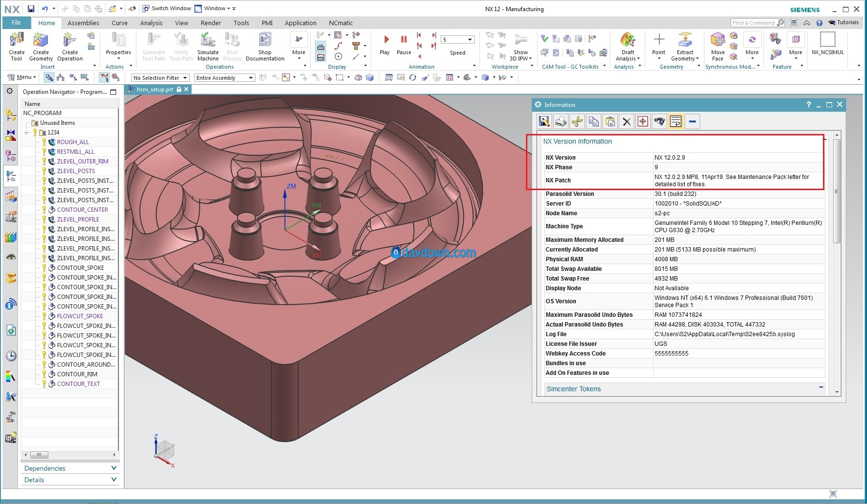This screenshot has height=504, width=867.
Task: Select the Unused Items folder
Action: click(x=57, y=123)
